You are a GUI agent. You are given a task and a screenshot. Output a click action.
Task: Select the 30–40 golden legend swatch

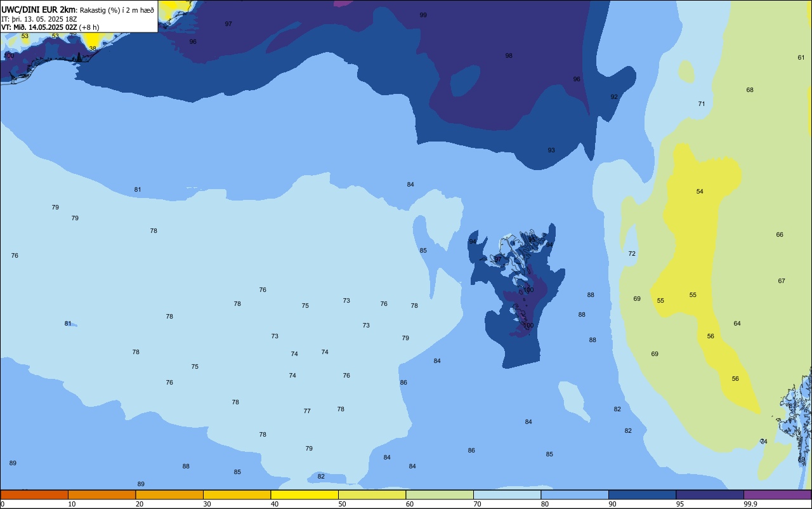pos(237,494)
